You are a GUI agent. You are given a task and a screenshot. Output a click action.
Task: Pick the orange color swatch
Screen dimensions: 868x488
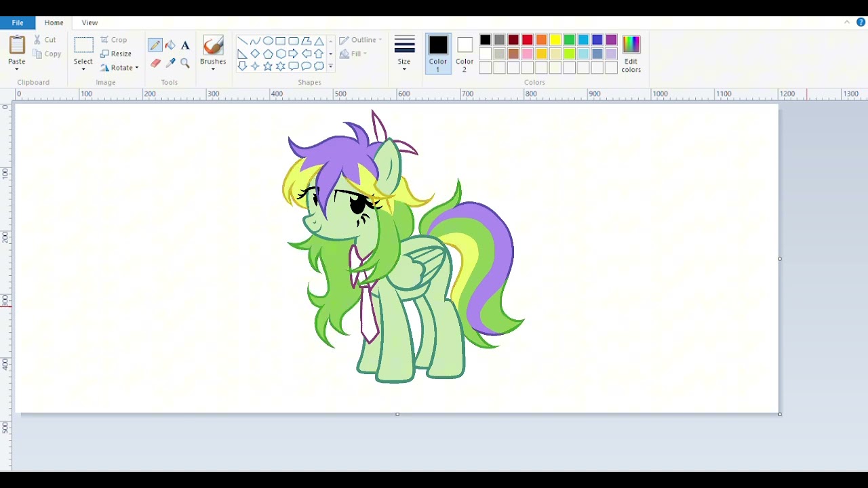[541, 41]
